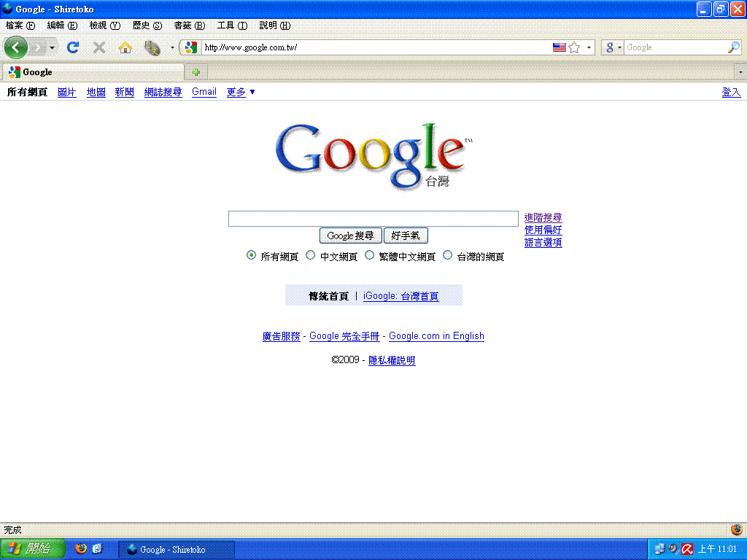Select the 繁體中文網頁 radio button

(x=369, y=255)
